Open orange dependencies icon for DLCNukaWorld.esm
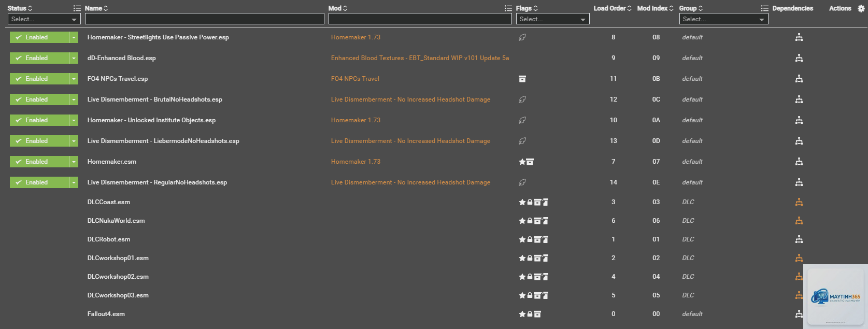Screen dimensions: 868x329 pos(799,221)
